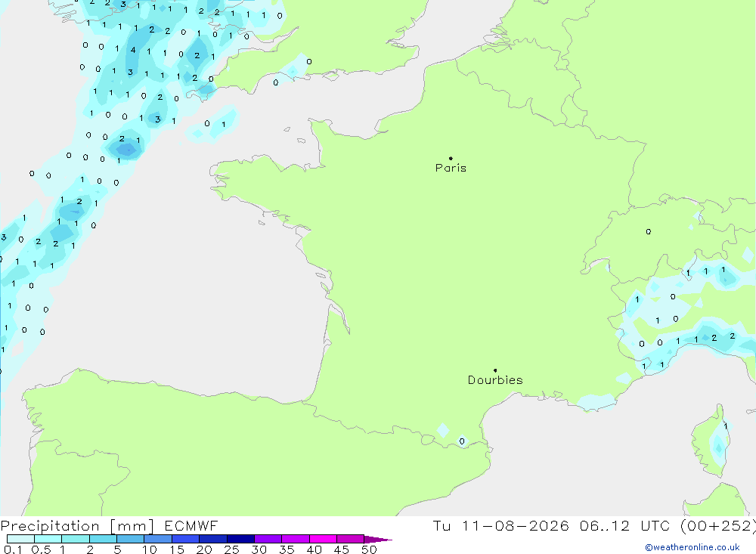Image resolution: width=756 pixels, height=554 pixels.
Task: Click the '0.5' legend scale label
Action: (x=41, y=549)
